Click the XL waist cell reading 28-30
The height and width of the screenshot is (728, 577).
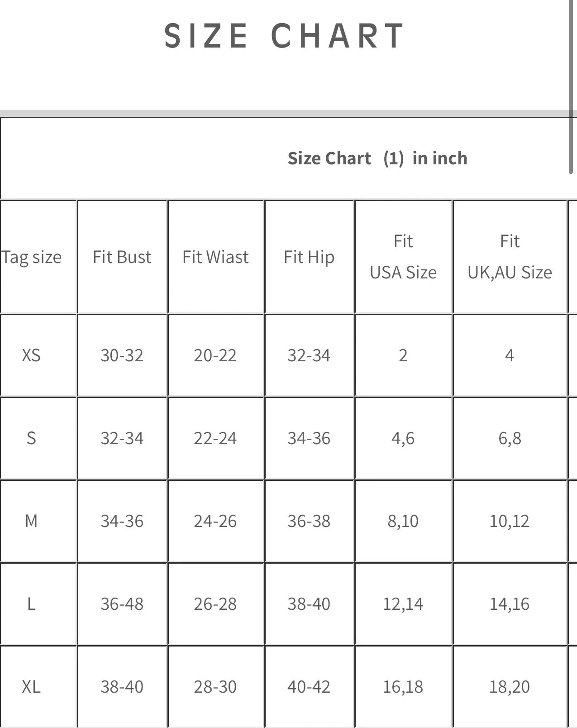pyautogui.click(x=215, y=687)
